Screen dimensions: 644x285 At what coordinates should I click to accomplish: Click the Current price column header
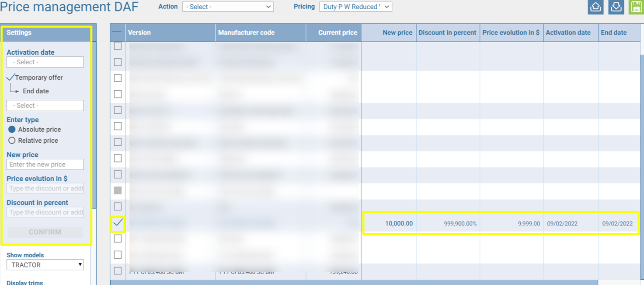[x=334, y=32]
